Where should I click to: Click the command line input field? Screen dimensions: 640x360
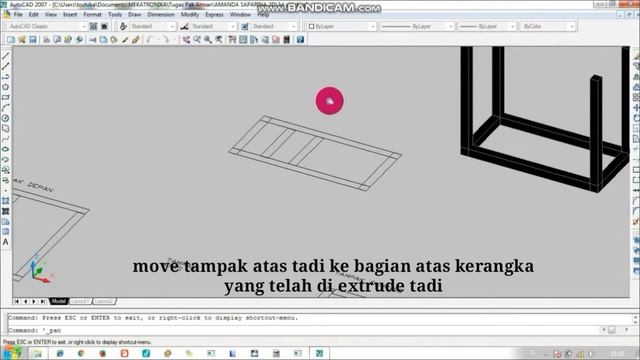304,330
